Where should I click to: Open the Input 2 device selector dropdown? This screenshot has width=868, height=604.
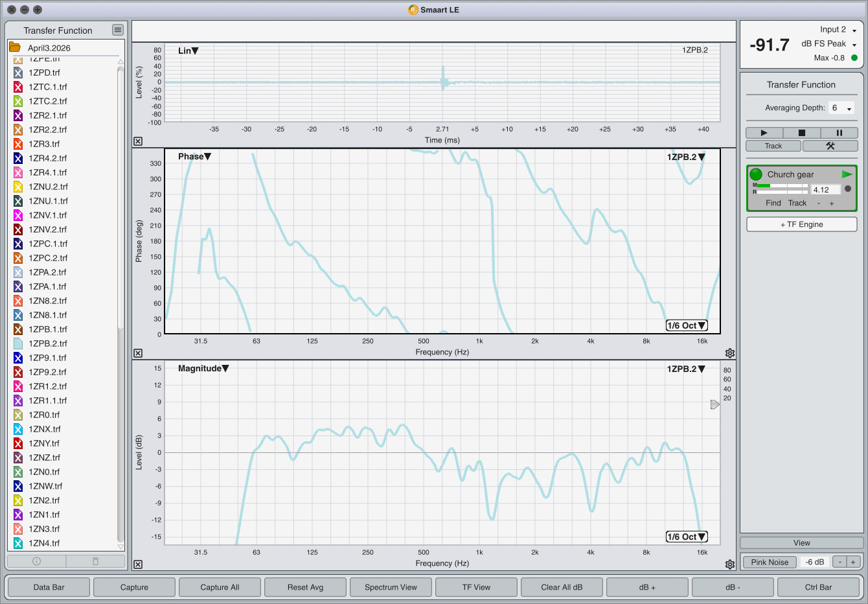pos(838,30)
